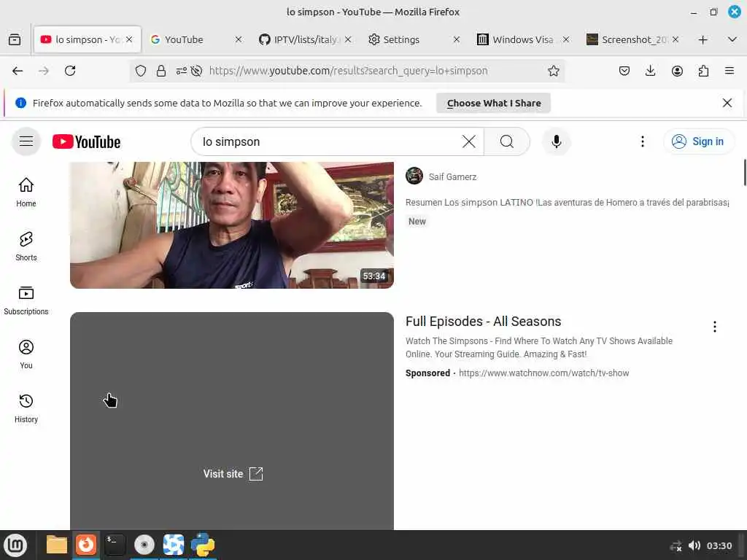This screenshot has width=747, height=560.
Task: Click the page vertical scrollbar thumb
Action: click(745, 173)
